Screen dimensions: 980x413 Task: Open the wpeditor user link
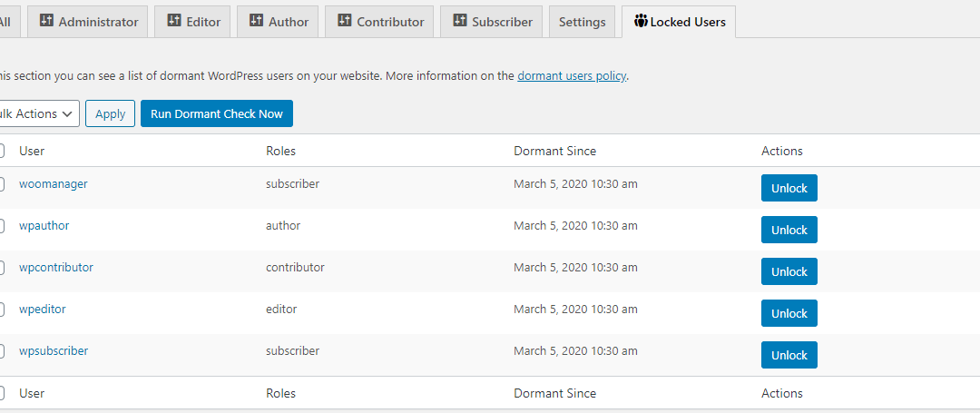43,309
